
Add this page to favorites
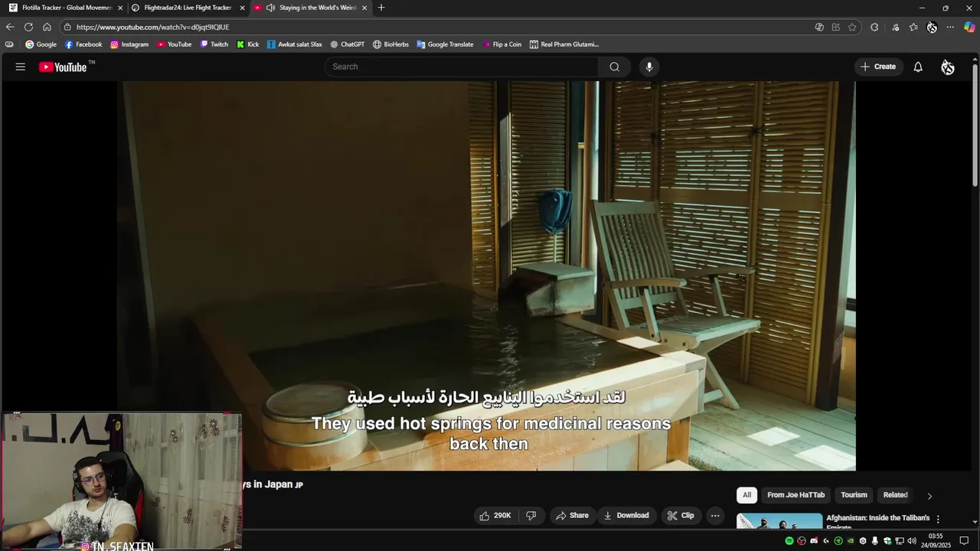(852, 27)
